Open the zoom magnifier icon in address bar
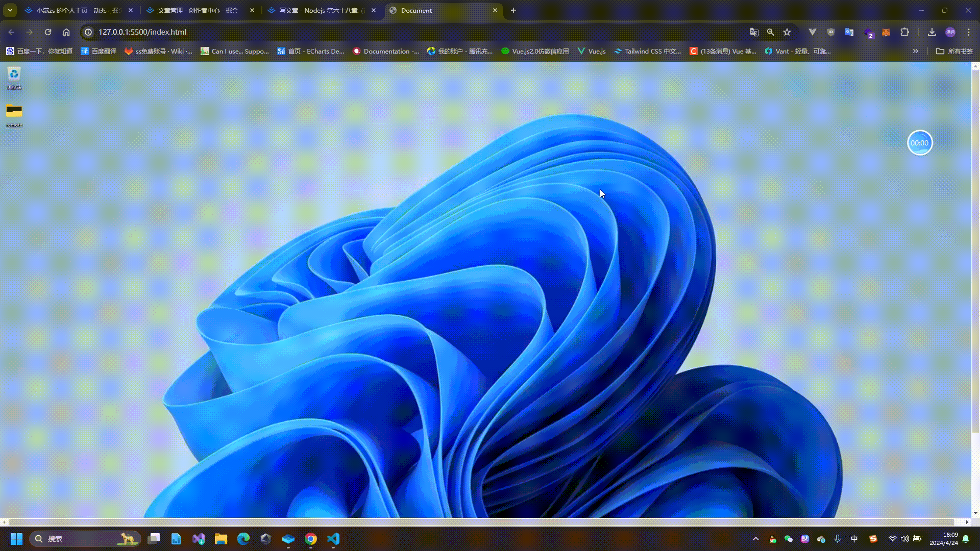Image resolution: width=980 pixels, height=551 pixels. coord(771,32)
